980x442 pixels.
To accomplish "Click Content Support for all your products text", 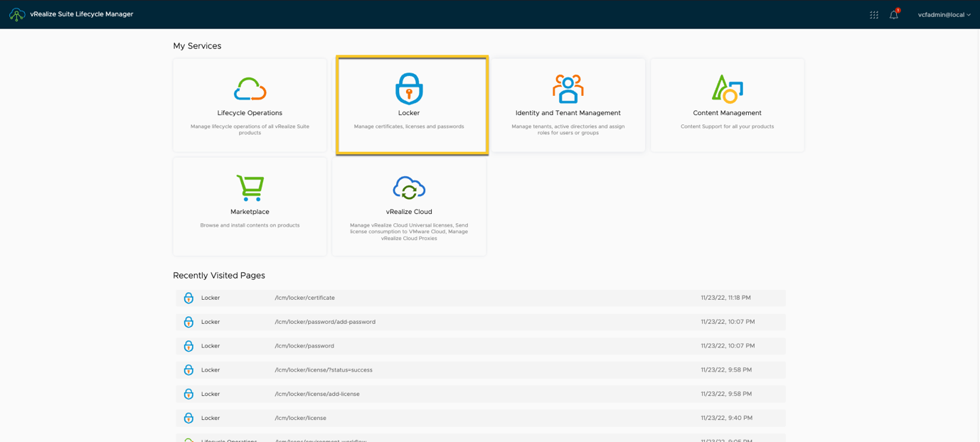I will click(728, 126).
